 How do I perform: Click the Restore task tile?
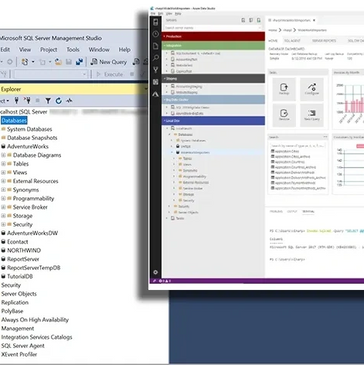click(x=284, y=115)
